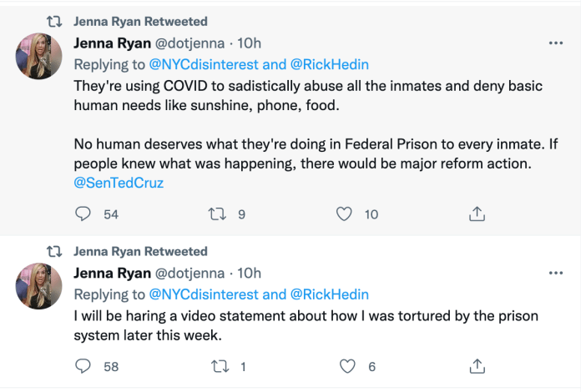Share the video statement tweet
Image resolution: width=581 pixels, height=392 pixels.
[x=477, y=366]
